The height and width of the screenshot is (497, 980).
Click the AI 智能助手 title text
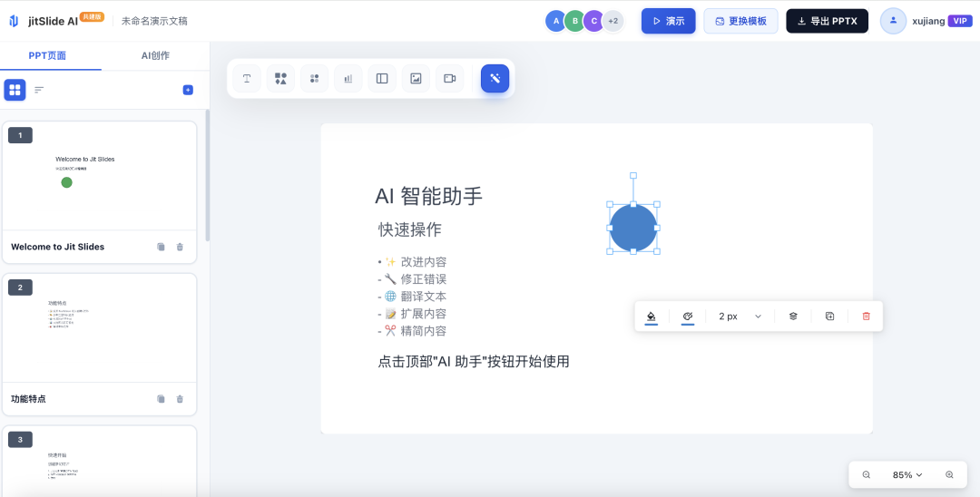[428, 196]
